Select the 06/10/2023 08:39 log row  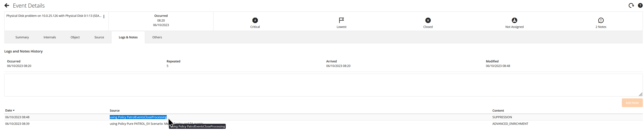pyautogui.click(x=17, y=124)
